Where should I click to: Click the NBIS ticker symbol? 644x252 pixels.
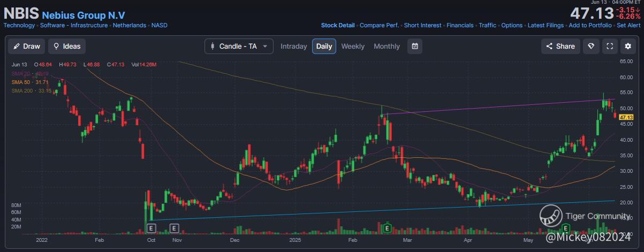point(21,13)
